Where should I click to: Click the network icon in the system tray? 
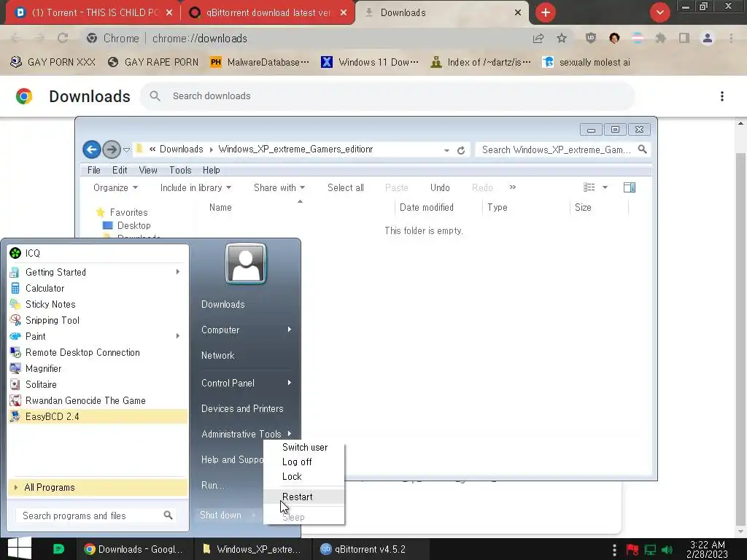pos(650,550)
